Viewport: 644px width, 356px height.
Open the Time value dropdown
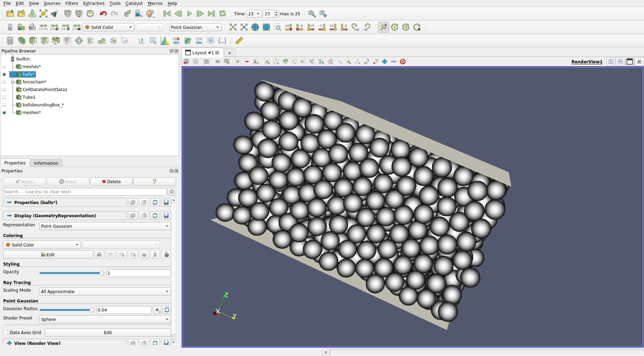(254, 14)
